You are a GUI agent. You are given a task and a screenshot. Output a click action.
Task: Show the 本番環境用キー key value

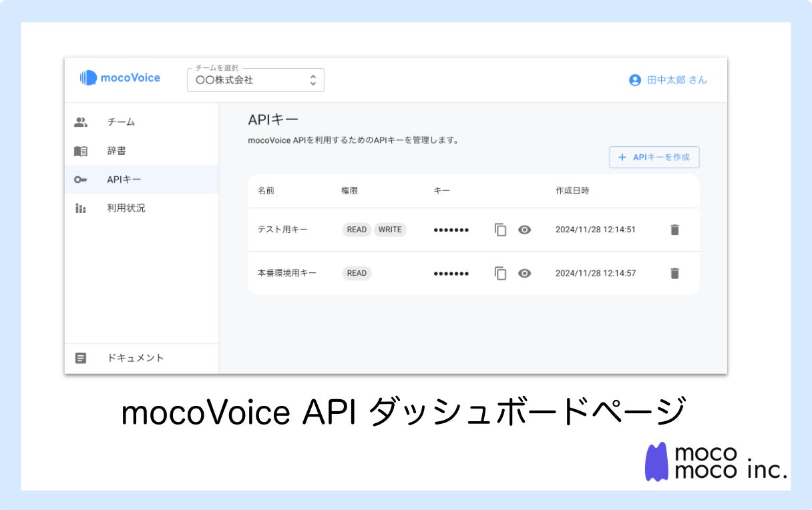525,273
